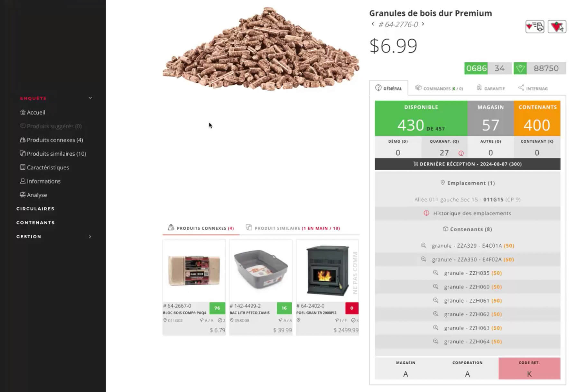Click magnifier icon beside granule ZZH064
The height and width of the screenshot is (392, 577).
pos(435,341)
